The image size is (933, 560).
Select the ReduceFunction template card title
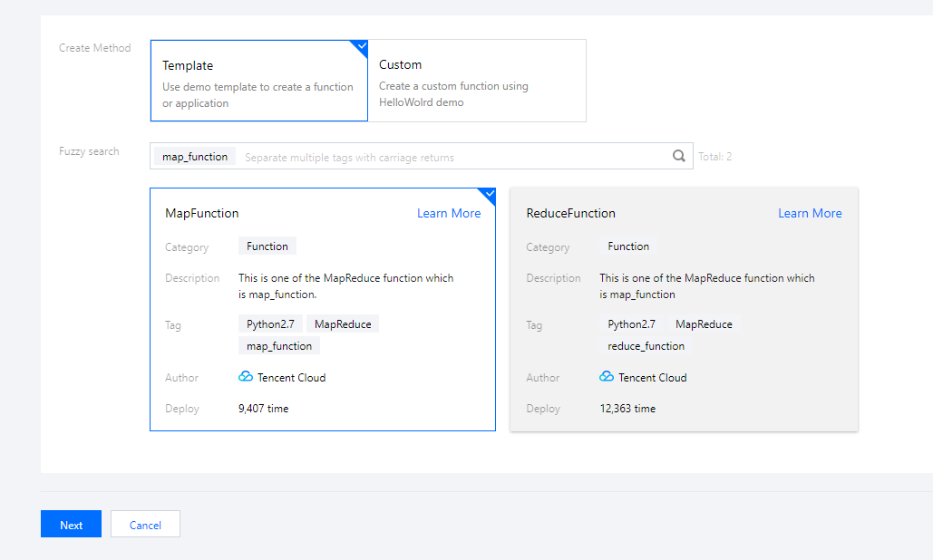(x=570, y=214)
